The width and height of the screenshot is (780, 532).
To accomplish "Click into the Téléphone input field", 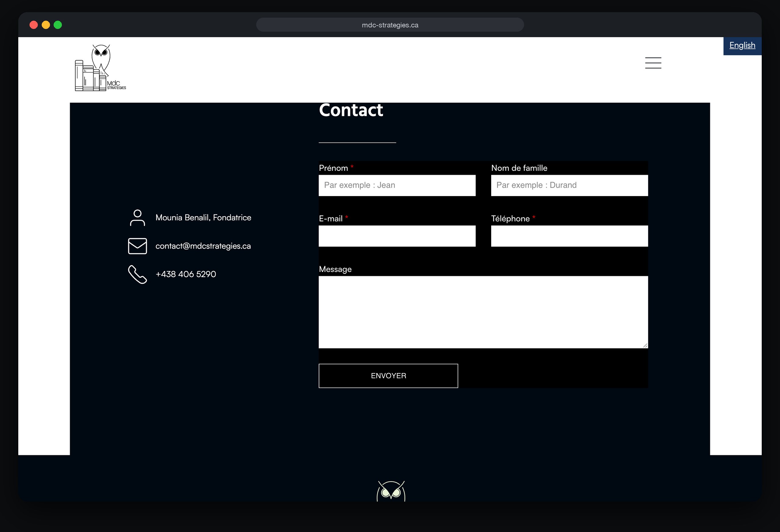I will click(569, 236).
